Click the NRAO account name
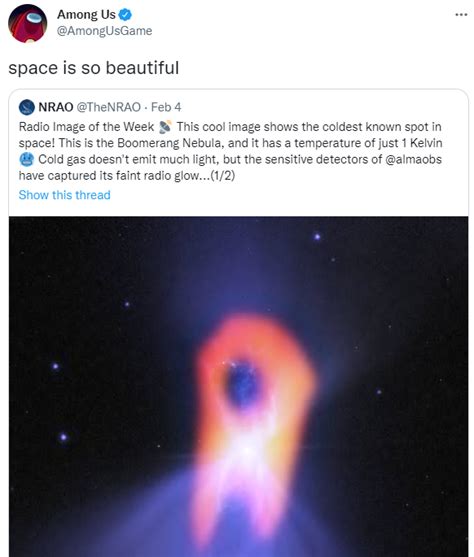Viewport: 474px width, 557px height. pos(56,107)
